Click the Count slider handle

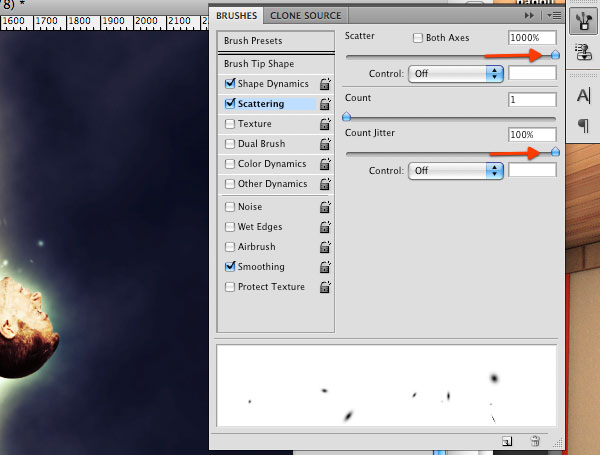[347, 116]
